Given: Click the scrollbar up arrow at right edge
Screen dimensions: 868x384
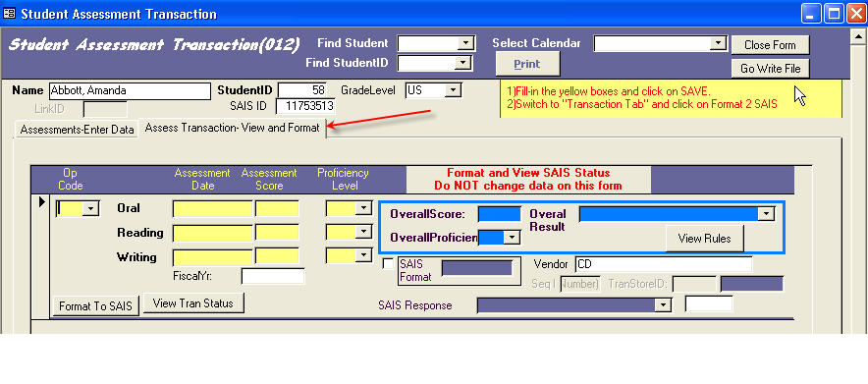Looking at the screenshot, I should click(x=858, y=37).
